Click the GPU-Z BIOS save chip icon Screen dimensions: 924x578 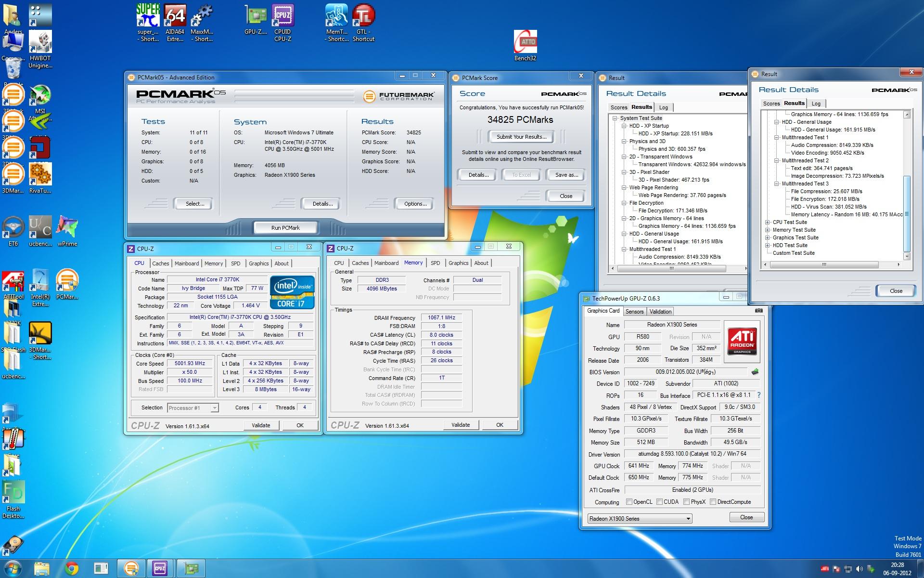755,371
